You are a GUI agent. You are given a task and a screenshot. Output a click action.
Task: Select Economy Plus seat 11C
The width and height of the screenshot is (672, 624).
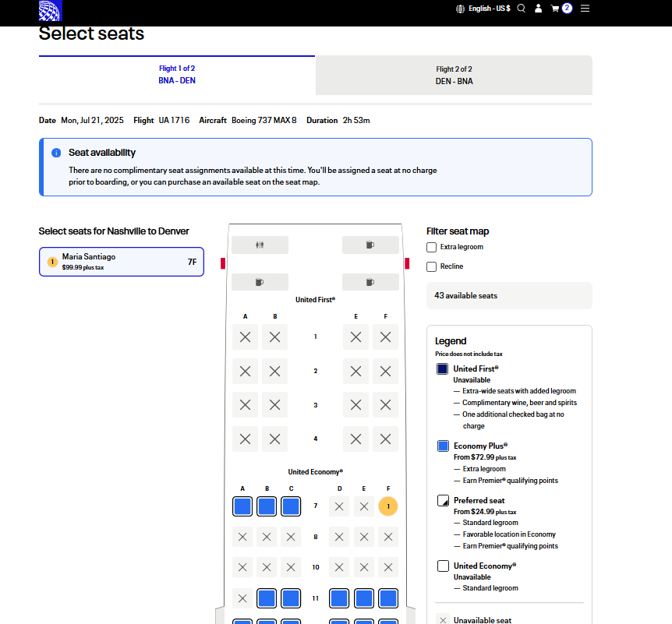[291, 598]
